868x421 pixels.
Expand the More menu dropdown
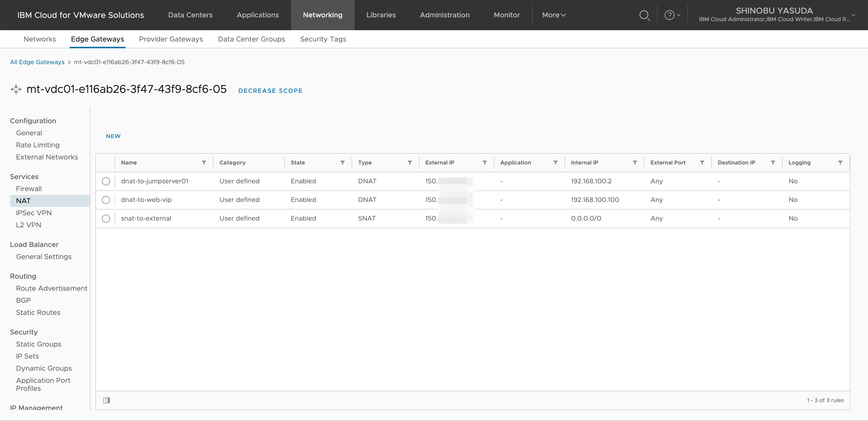(x=554, y=15)
